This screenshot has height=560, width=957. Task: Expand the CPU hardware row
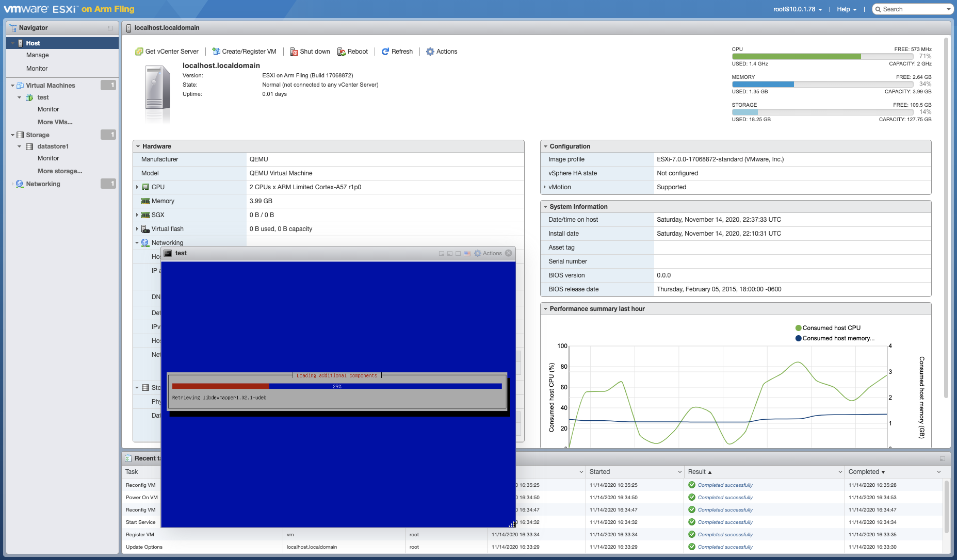(x=137, y=187)
